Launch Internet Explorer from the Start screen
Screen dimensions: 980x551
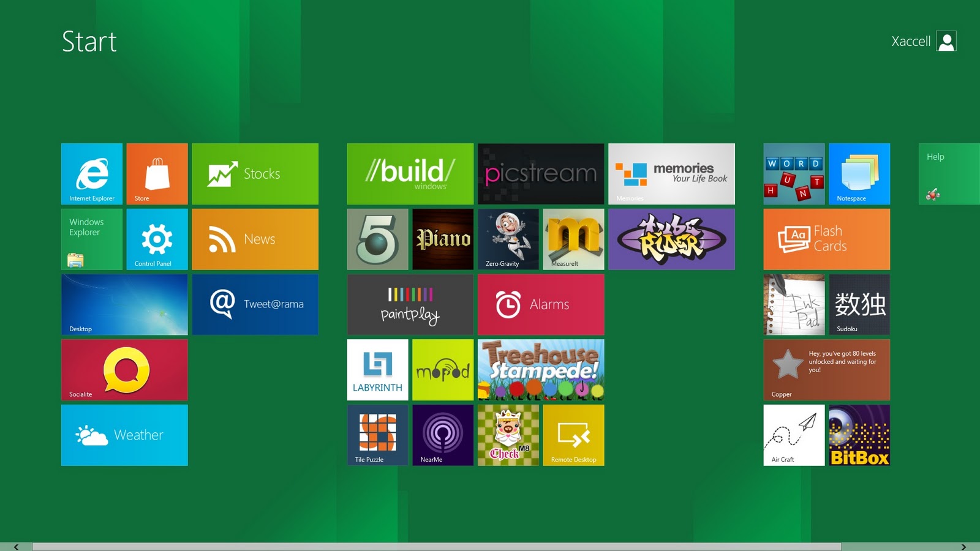91,174
